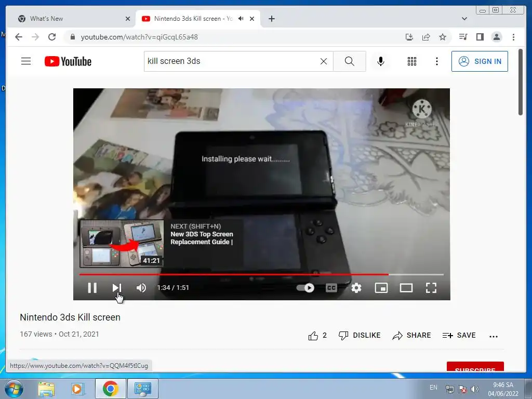This screenshot has height=399, width=532.
Task: Activate the Miniplayer icon
Action: 381,288
